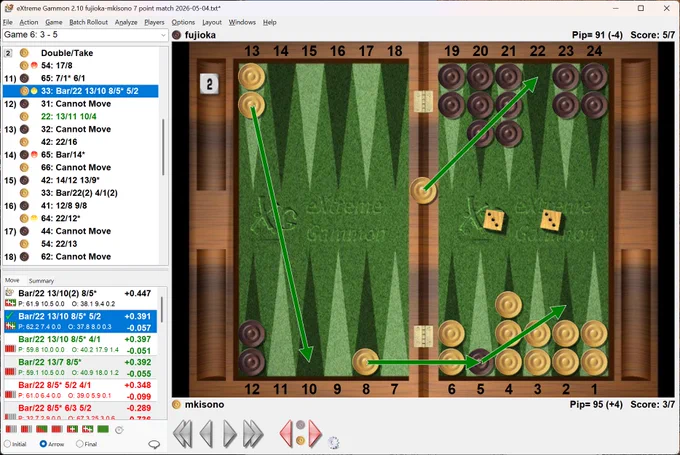Click the analysis list scrollbar thumb

click(x=162, y=310)
